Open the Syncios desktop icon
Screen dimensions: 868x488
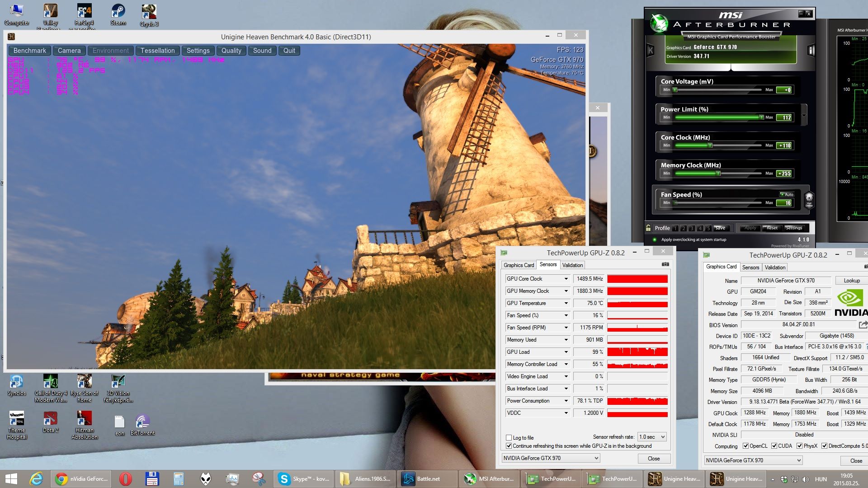click(x=17, y=385)
